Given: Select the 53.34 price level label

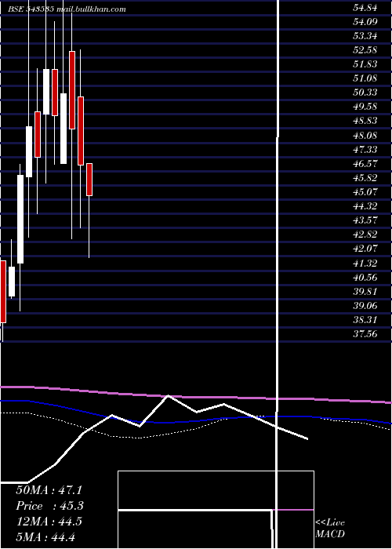Looking at the screenshot, I should pos(365,36).
